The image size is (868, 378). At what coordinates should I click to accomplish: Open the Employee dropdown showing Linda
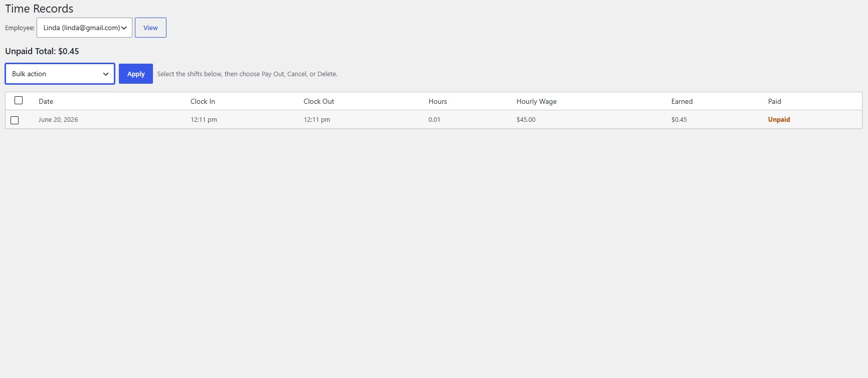84,28
